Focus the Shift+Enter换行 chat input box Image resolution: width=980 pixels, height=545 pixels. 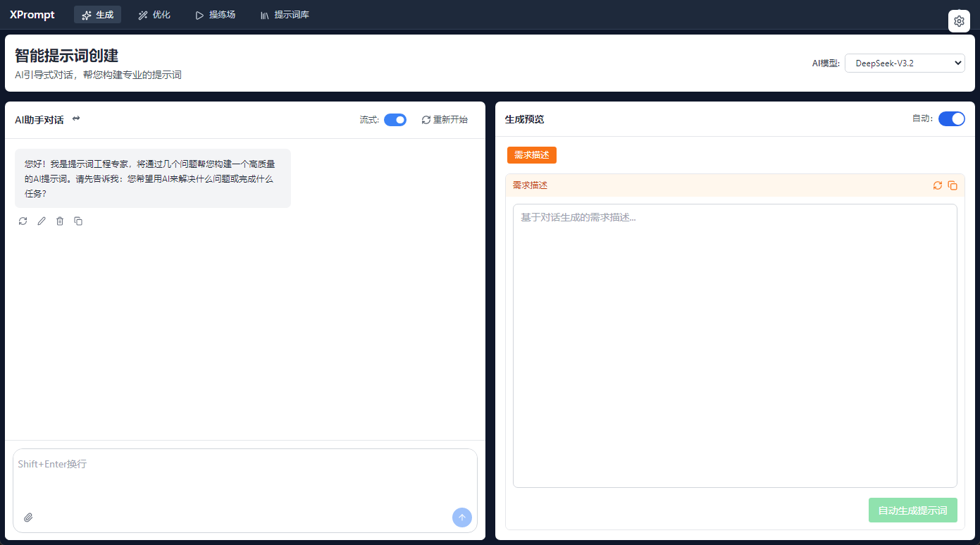(244, 479)
